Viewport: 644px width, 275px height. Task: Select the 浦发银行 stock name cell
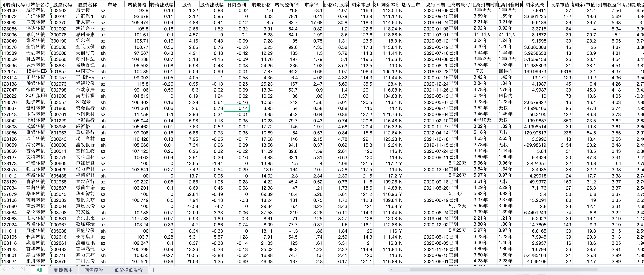coord(85,145)
